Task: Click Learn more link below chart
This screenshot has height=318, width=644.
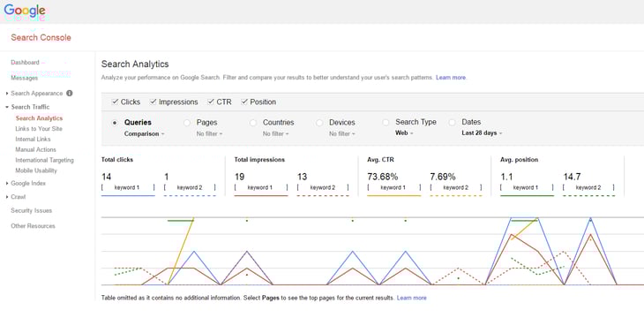Action: (411, 298)
